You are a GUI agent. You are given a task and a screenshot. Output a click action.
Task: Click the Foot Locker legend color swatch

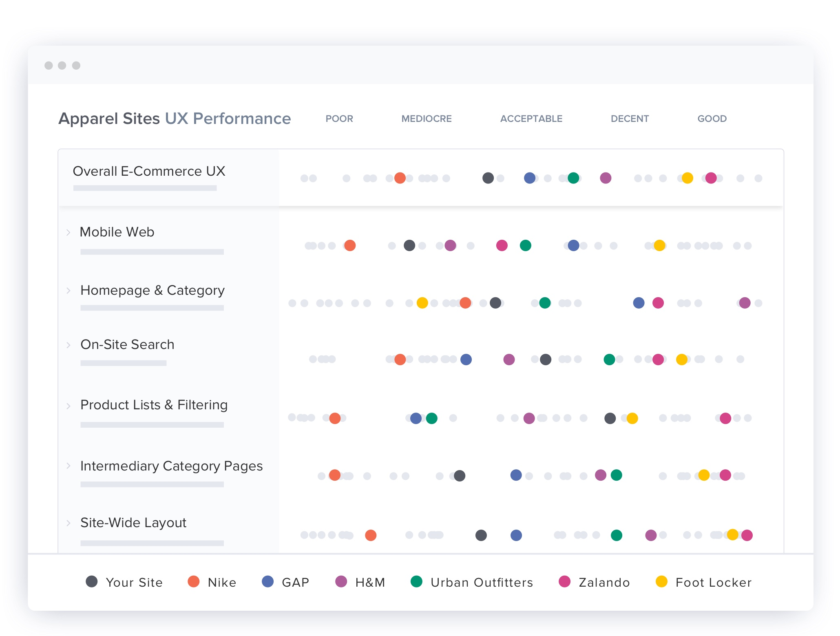coord(661,582)
